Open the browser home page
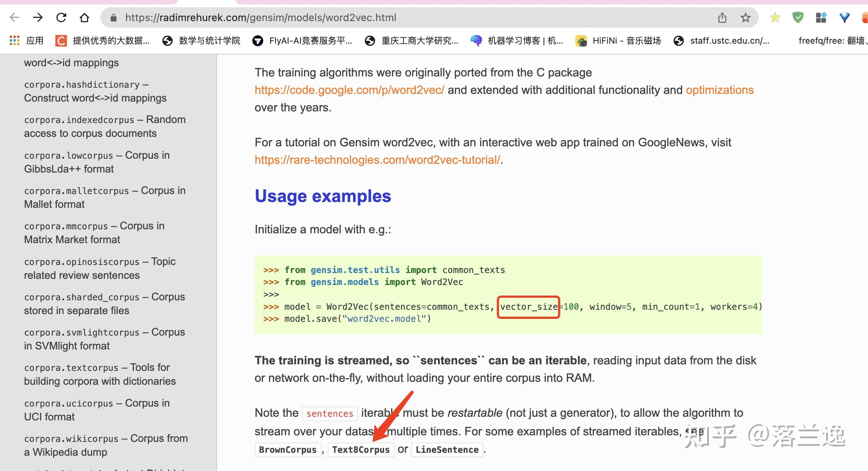Viewport: 868px width, 471px height. 84,17
